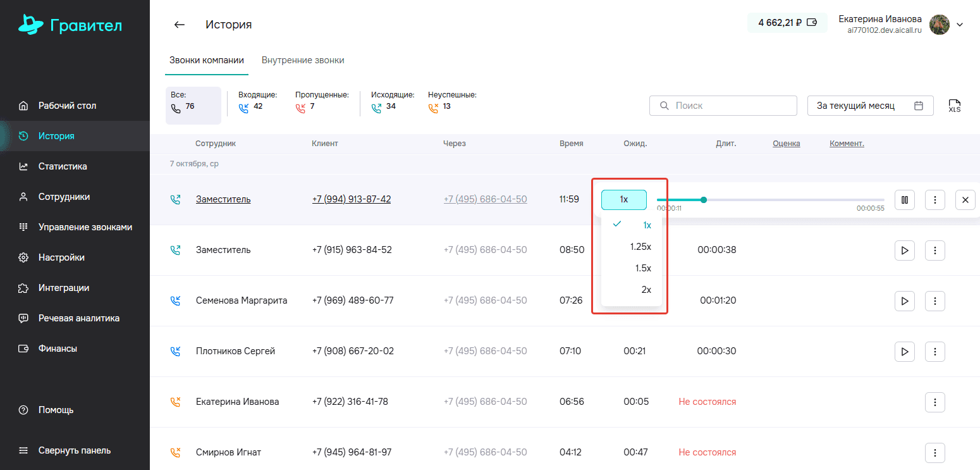The image size is (980, 470).
Task: Open options menu for Плотников Сергей row
Action: (934, 351)
